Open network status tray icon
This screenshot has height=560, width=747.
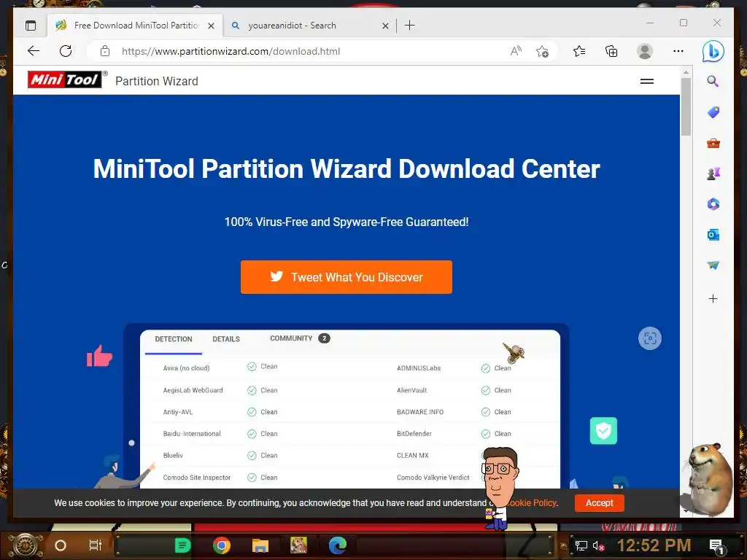(581, 545)
